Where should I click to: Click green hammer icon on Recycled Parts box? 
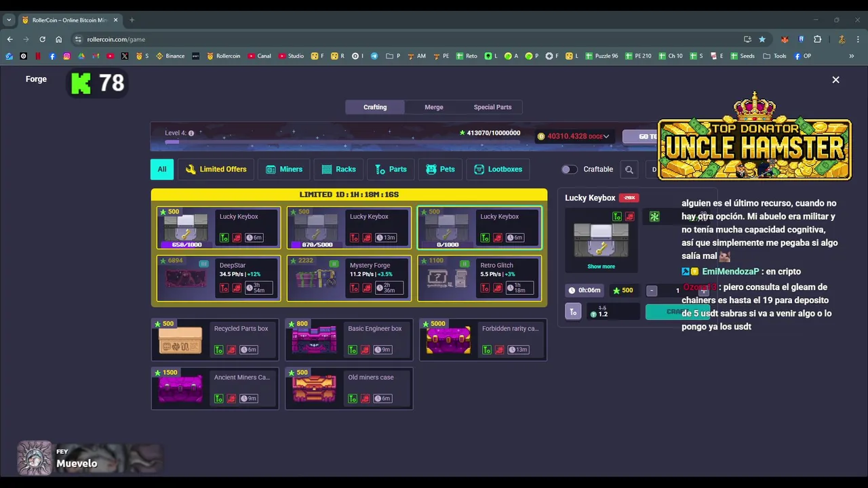pyautogui.click(x=218, y=350)
